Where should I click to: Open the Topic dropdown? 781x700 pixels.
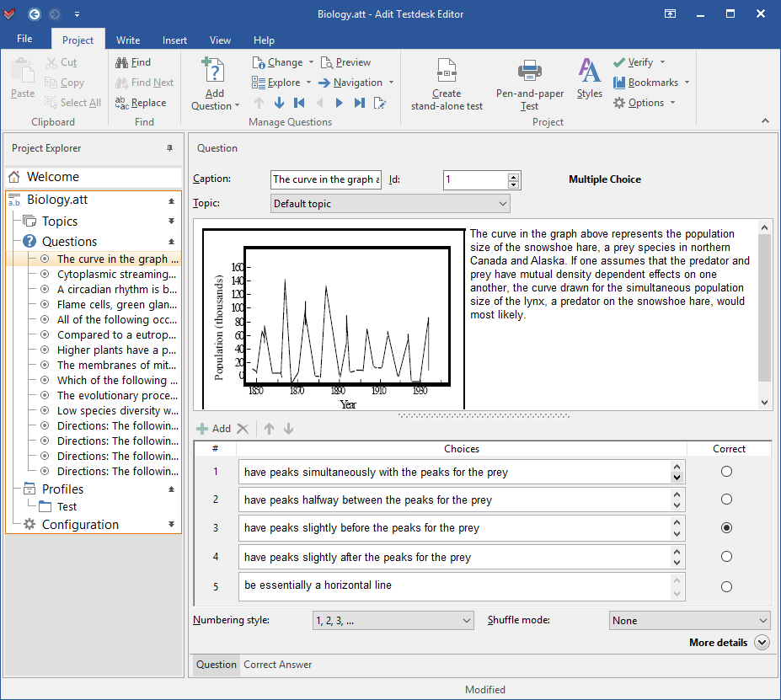[503, 203]
